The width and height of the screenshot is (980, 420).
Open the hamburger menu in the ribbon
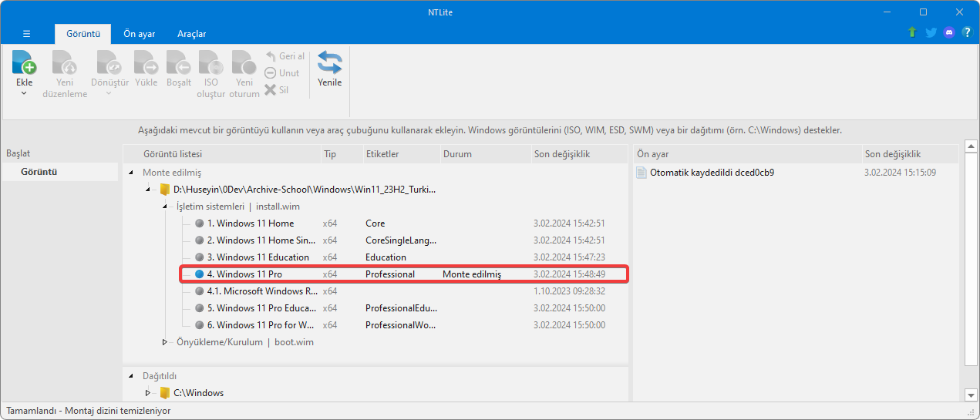[x=27, y=34]
